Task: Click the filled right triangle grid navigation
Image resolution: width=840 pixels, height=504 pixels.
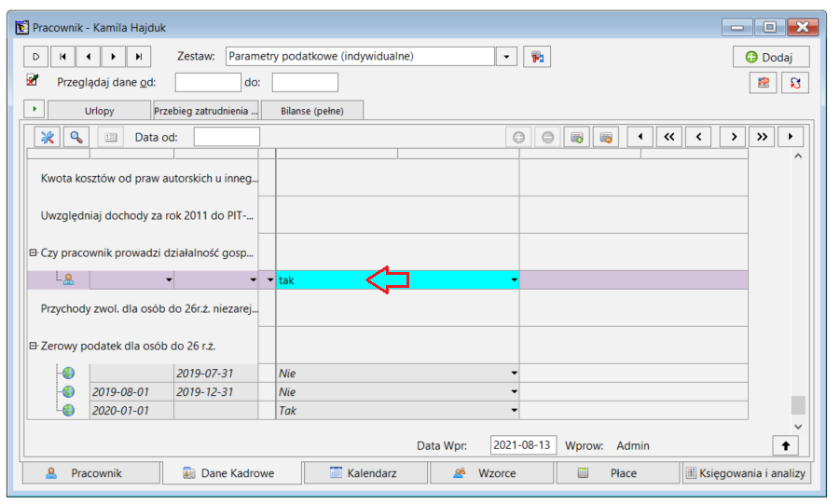Action: pos(791,137)
